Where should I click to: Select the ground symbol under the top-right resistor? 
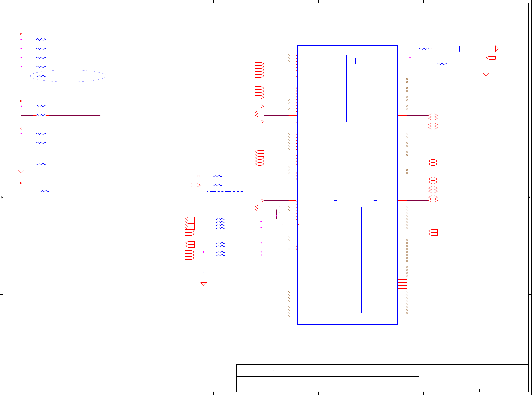pos(486,74)
